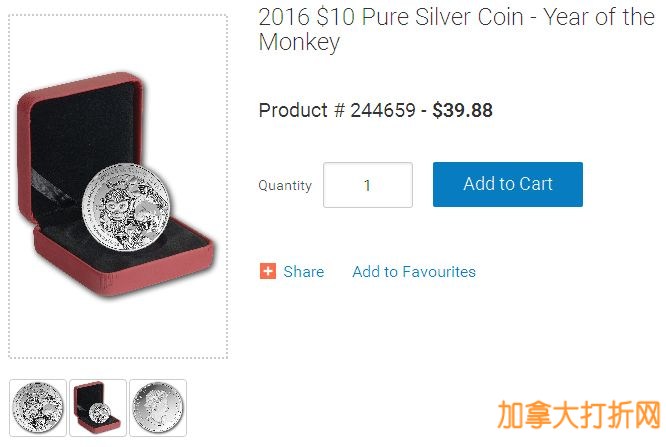Click the empty area below the coin case

click(x=118, y=327)
